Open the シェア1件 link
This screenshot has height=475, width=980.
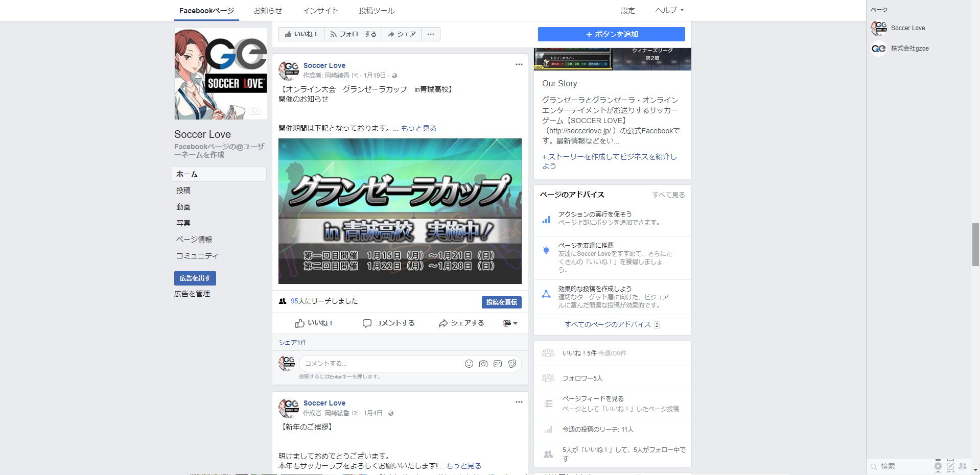pyautogui.click(x=292, y=343)
